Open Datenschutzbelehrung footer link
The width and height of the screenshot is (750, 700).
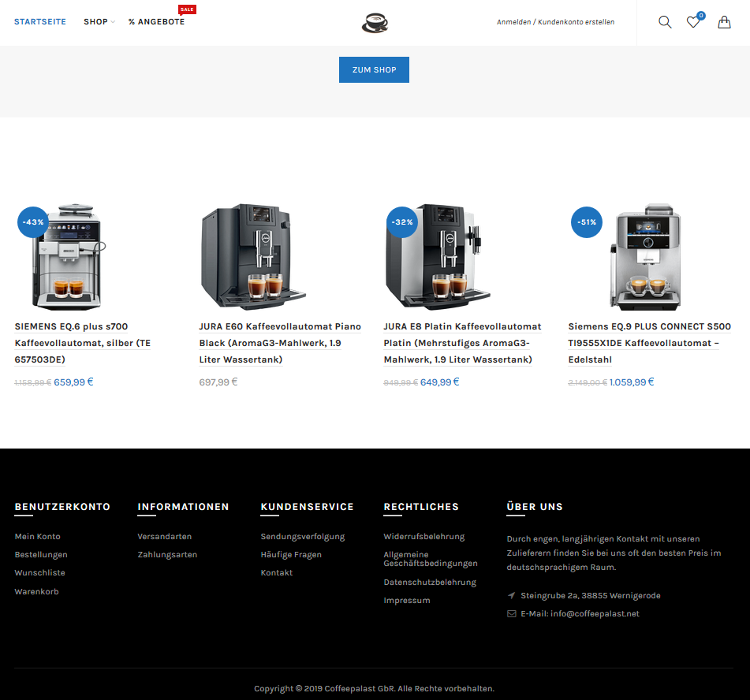tap(430, 583)
